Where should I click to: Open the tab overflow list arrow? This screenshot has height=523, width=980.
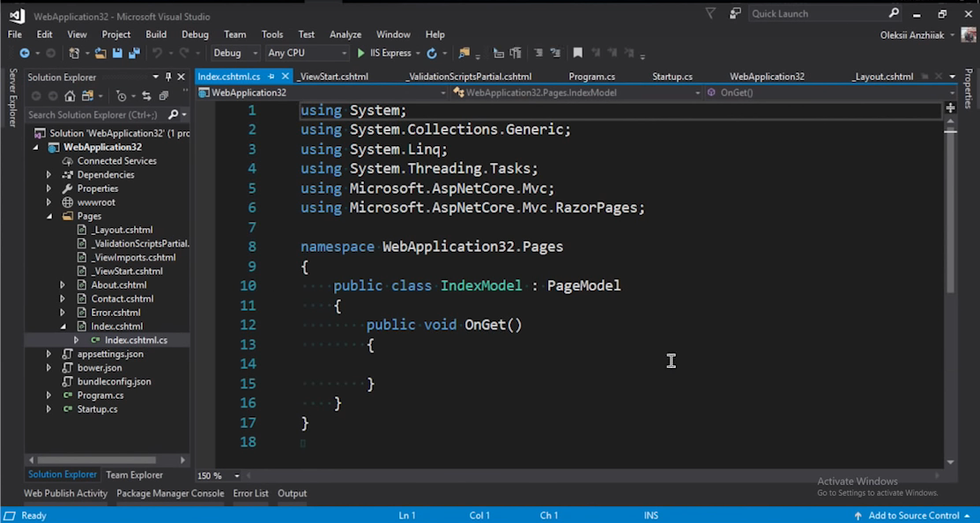(952, 76)
